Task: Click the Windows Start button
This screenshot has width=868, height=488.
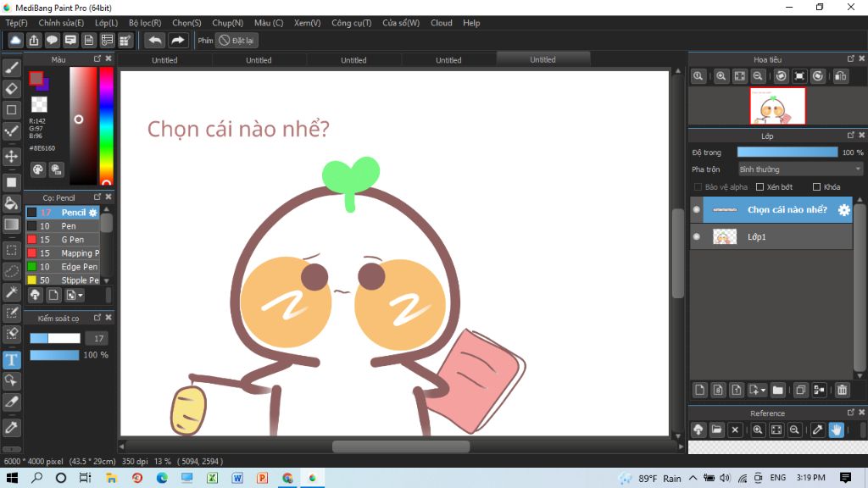Action: tap(12, 478)
